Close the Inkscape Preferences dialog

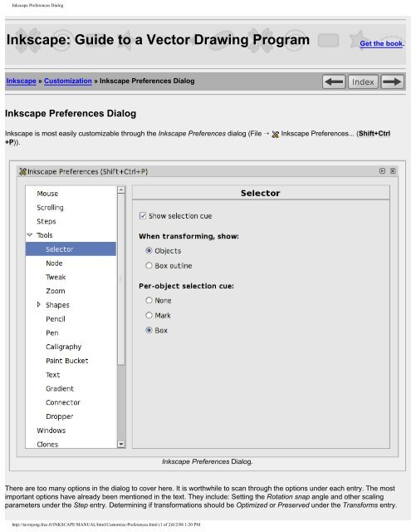coord(393,170)
